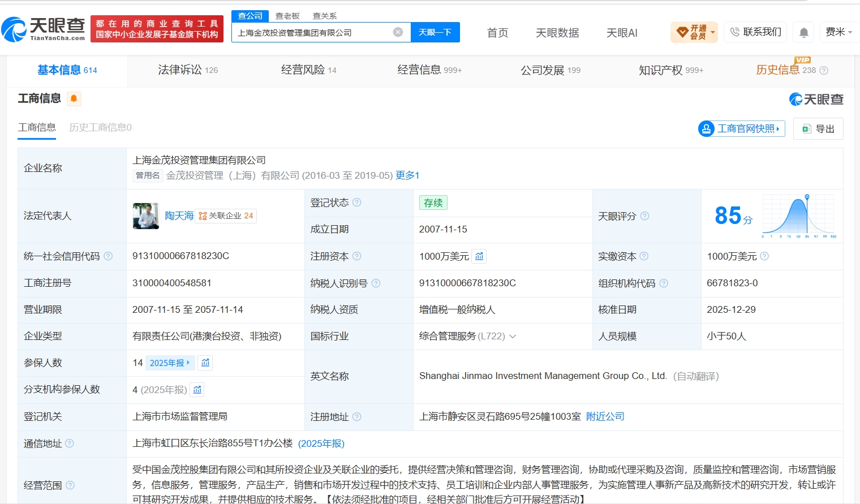This screenshot has height=504, width=860.
Task: Expand the 综合管理服务 industry chevron
Action: coord(513,337)
